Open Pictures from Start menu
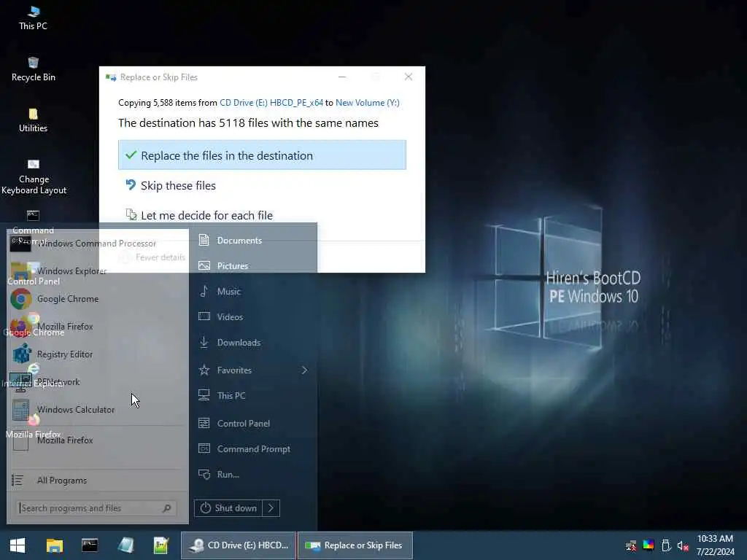Screen dimensions: 747x560 [253, 265]
